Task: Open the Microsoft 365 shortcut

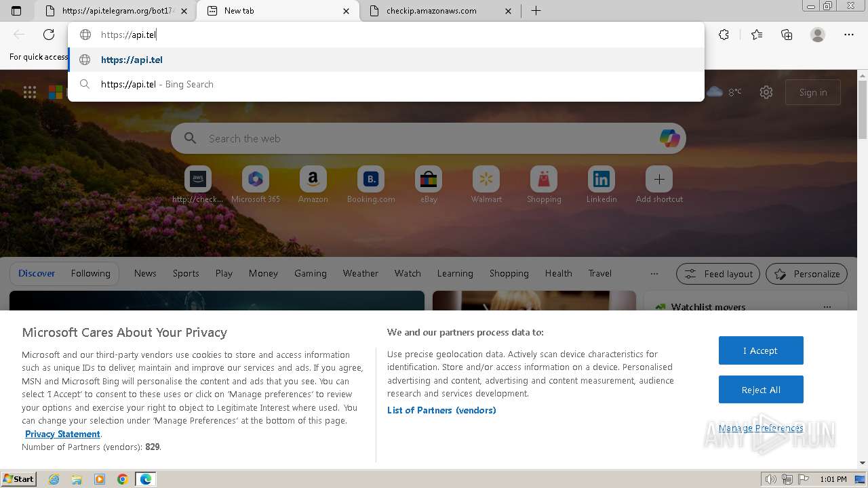Action: [x=256, y=185]
